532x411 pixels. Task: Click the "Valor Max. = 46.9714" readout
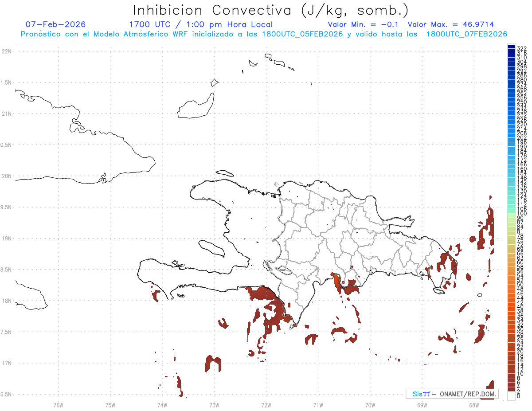tap(451, 24)
